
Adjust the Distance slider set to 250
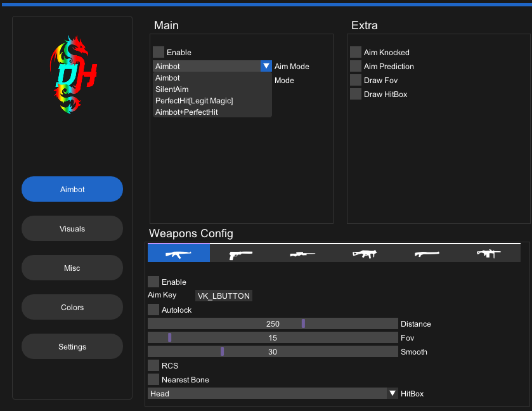tap(273, 323)
